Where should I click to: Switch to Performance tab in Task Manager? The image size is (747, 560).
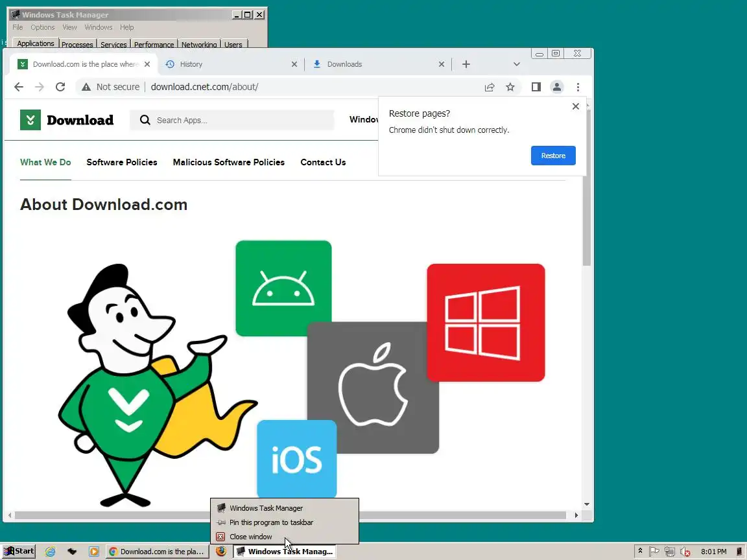tap(154, 44)
